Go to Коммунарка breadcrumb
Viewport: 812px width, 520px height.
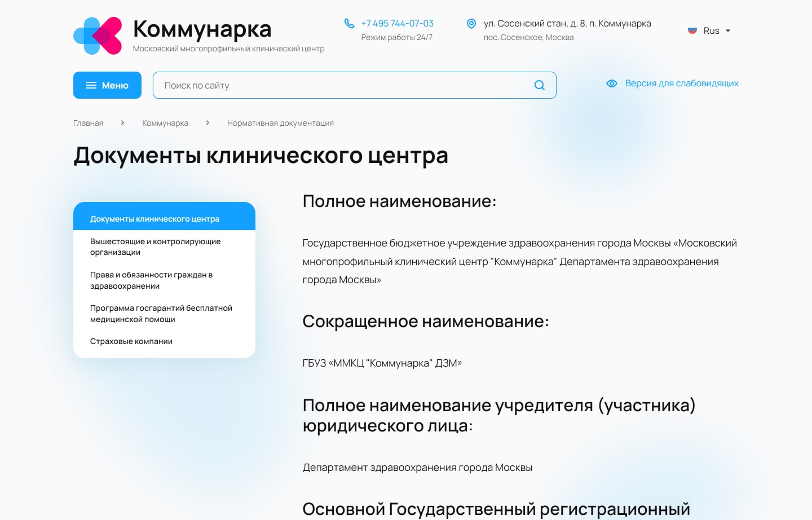[165, 123]
